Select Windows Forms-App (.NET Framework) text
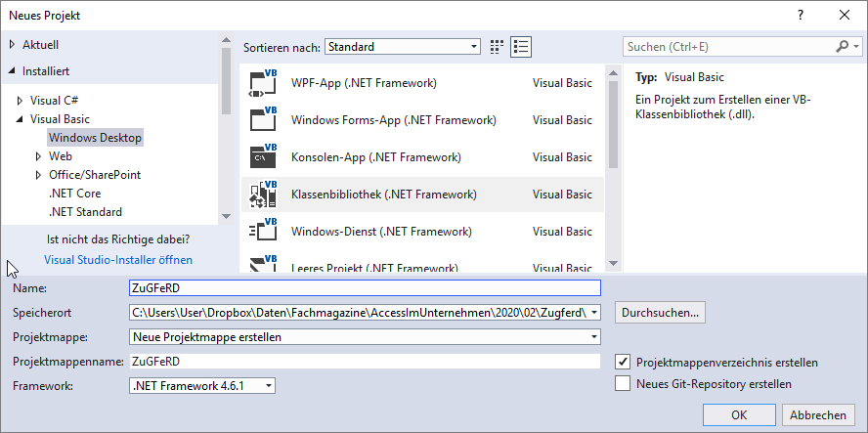Viewport: 868px width, 433px height. [x=394, y=120]
